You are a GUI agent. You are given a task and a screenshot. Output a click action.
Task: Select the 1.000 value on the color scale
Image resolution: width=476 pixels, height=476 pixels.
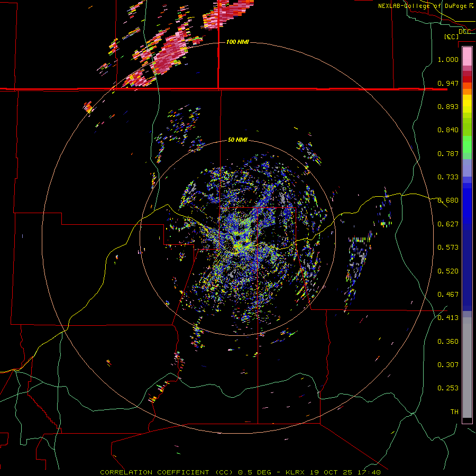tap(448, 59)
